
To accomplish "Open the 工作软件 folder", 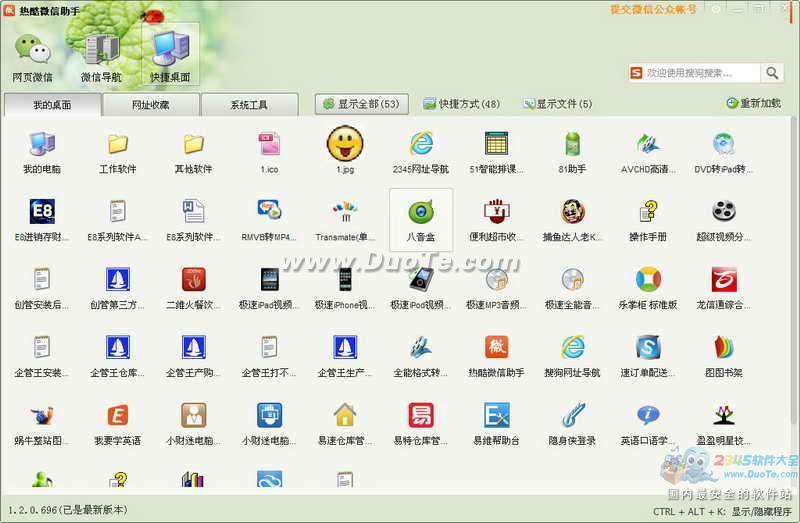I will tap(118, 153).
